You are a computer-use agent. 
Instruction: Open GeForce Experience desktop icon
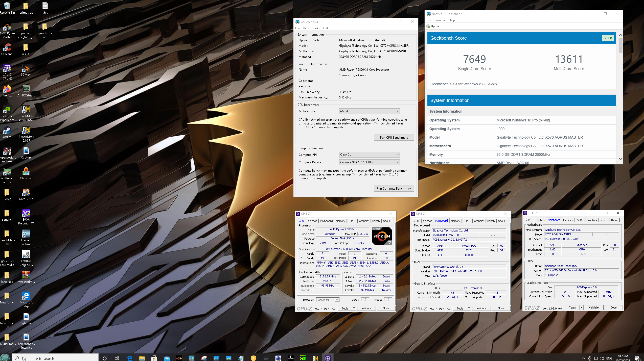click(x=7, y=114)
